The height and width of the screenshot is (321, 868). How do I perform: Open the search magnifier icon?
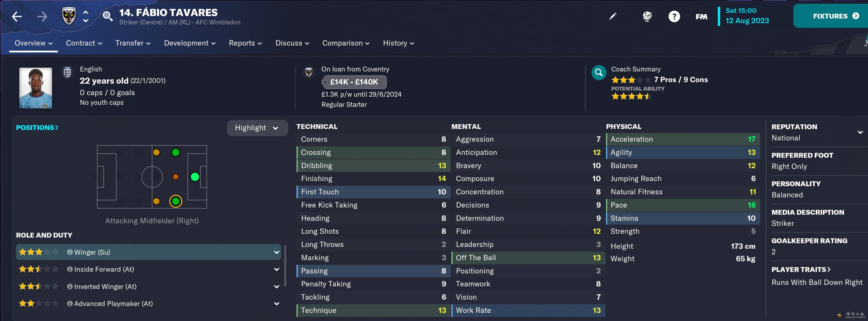108,16
